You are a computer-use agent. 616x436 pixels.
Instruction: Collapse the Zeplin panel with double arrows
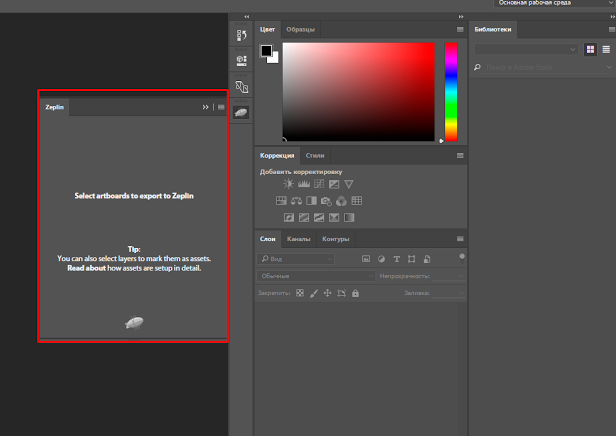point(205,107)
